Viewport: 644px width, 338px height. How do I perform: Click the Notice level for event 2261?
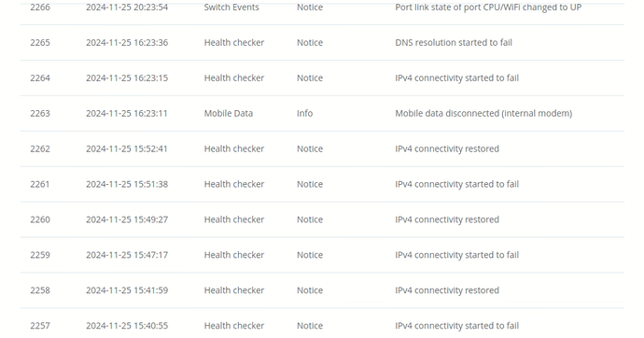coord(310,184)
